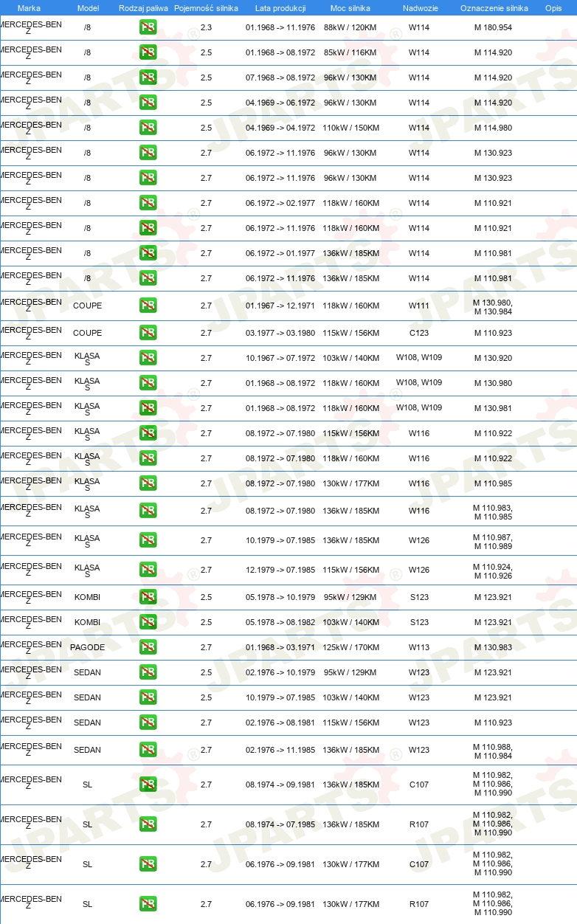577x924 pixels.
Task: Select the PAGODE model cell
Action: [x=88, y=648]
